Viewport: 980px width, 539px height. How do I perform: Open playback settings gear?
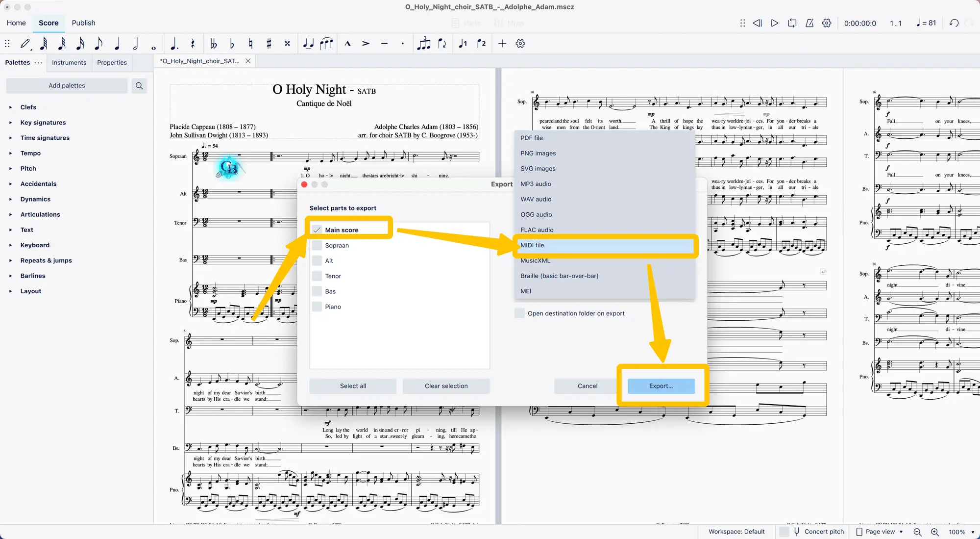(x=827, y=23)
